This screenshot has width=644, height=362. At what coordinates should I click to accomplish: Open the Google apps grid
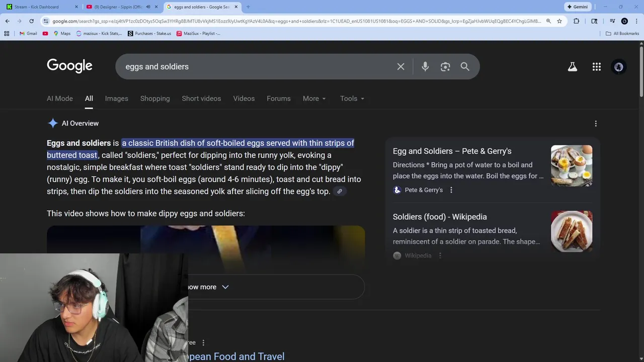597,66
